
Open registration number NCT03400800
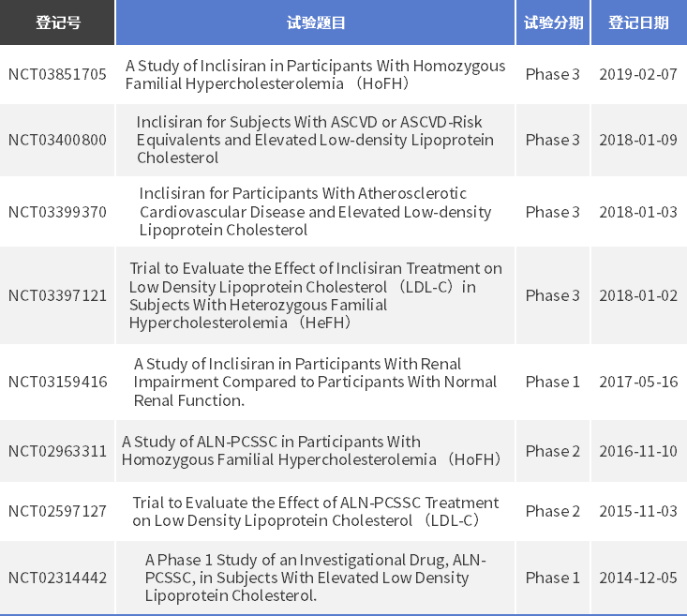click(57, 141)
